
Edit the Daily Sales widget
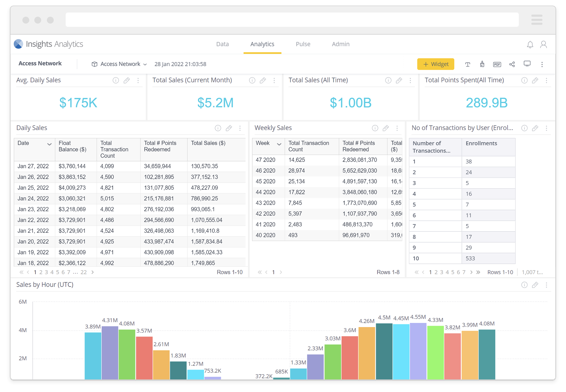229,128
